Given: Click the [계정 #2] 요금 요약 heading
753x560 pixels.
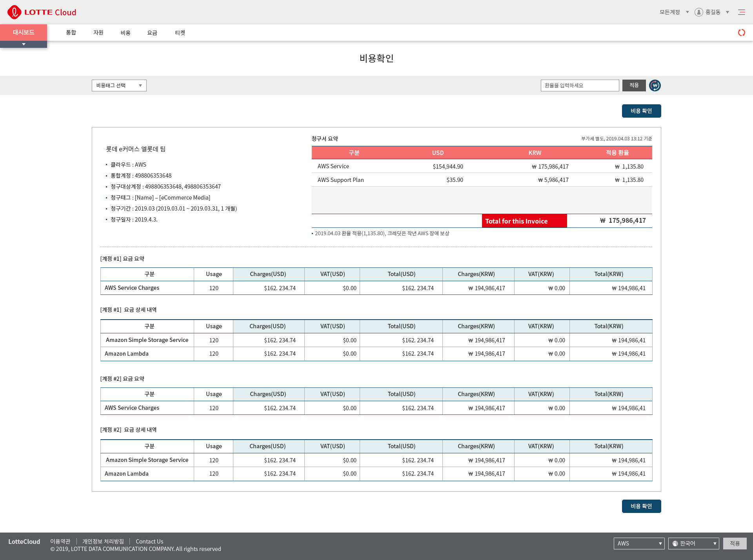Looking at the screenshot, I should pyautogui.click(x=122, y=379).
